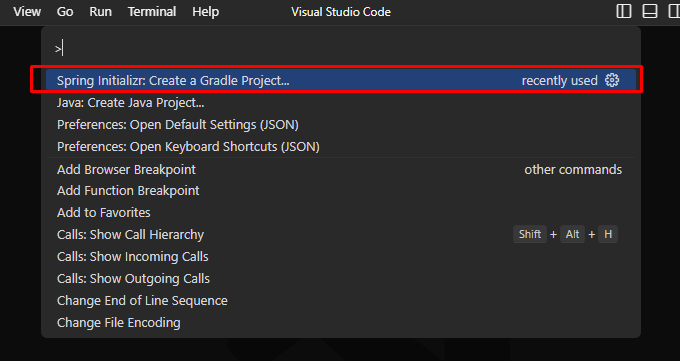The width and height of the screenshot is (680, 361).
Task: Select Calls: Show Outgoing Calls
Action: [341, 279]
